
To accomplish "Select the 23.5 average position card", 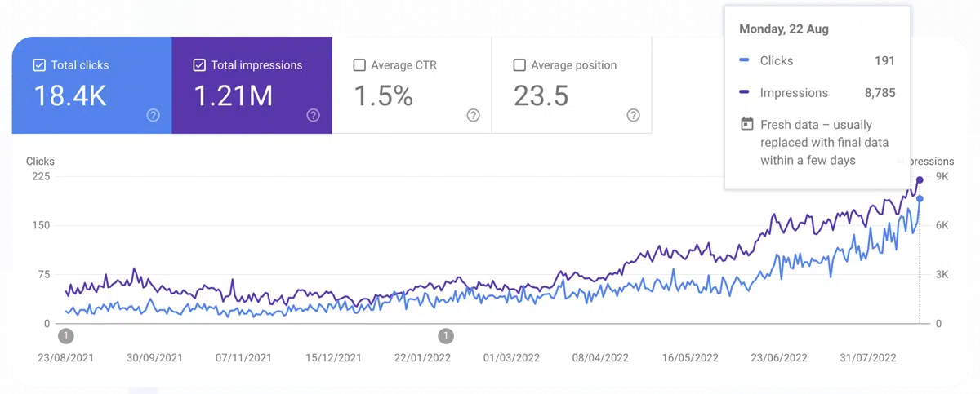I will pos(572,85).
